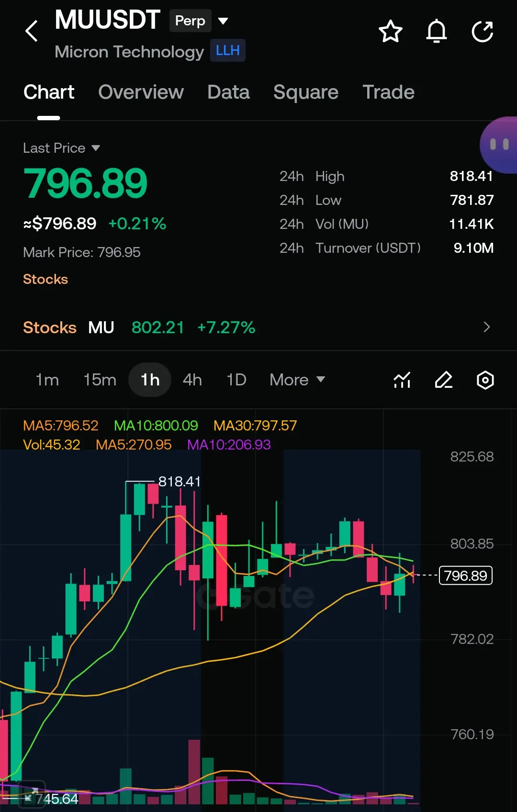Viewport: 517px width, 812px height.
Task: Switch to the Overview tab
Action: pos(141,92)
